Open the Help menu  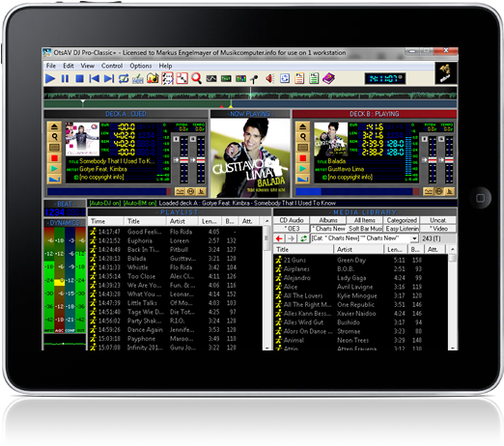[165, 66]
